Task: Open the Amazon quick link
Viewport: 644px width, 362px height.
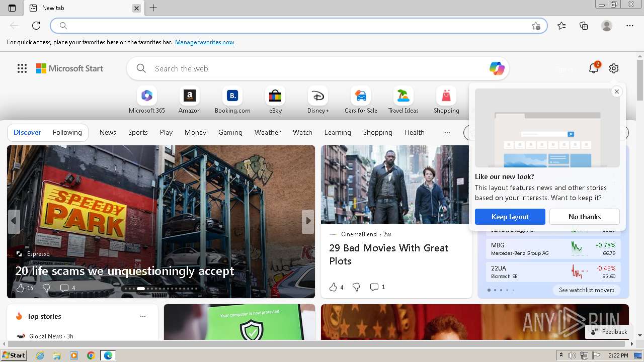Action: pyautogui.click(x=190, y=100)
